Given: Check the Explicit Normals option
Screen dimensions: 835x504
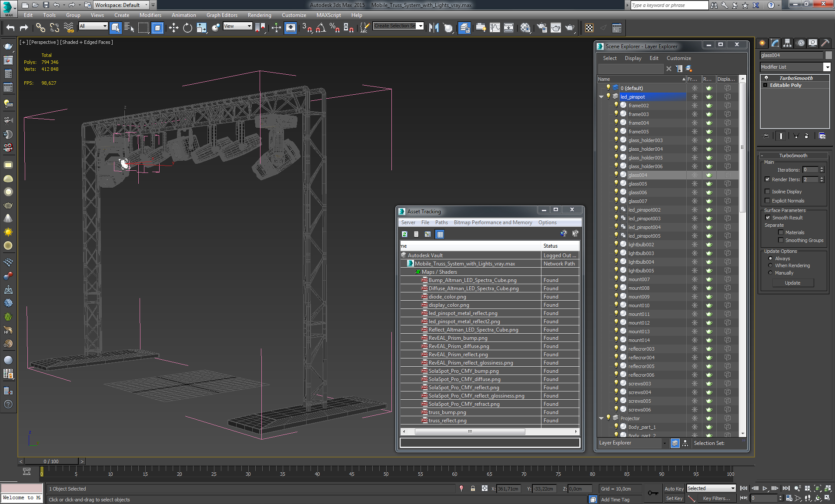Looking at the screenshot, I should [768, 201].
